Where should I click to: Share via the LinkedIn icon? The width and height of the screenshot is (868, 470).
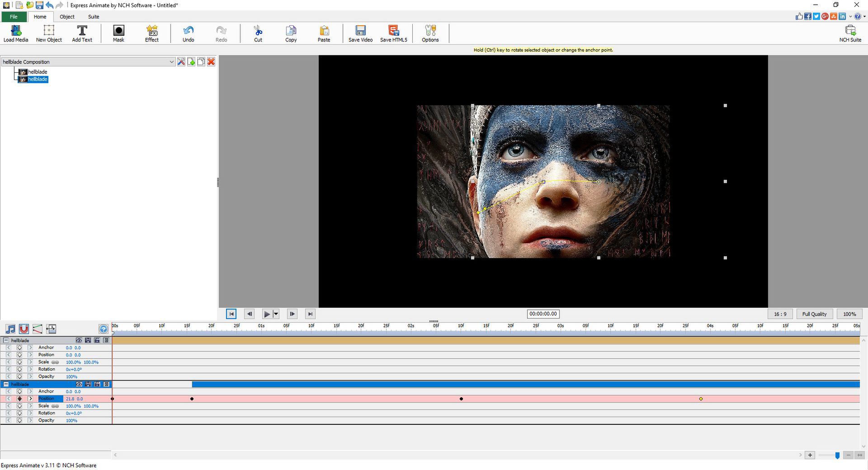pos(842,16)
